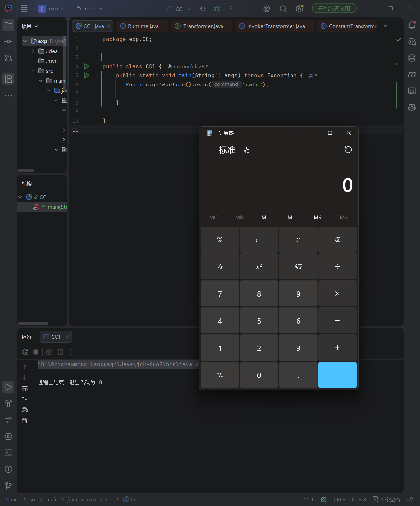Image resolution: width=420 pixels, height=506 pixels.
Task: Close the CC1.java editor tab
Action: pos(108,26)
